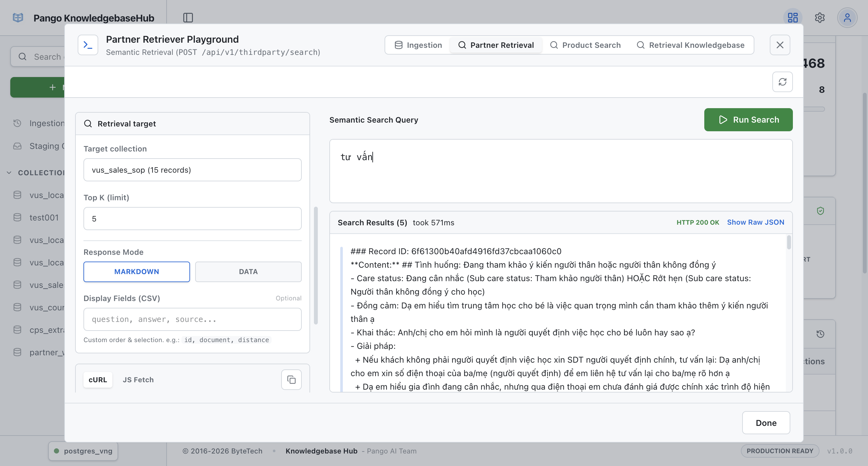Viewport: 868px width, 466px height.
Task: Select DATA response mode
Action: pos(248,272)
